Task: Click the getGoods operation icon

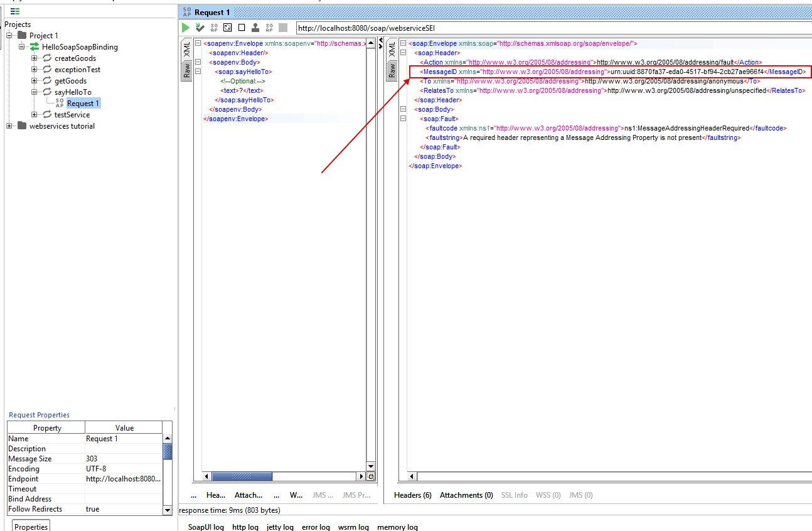Action: point(47,80)
